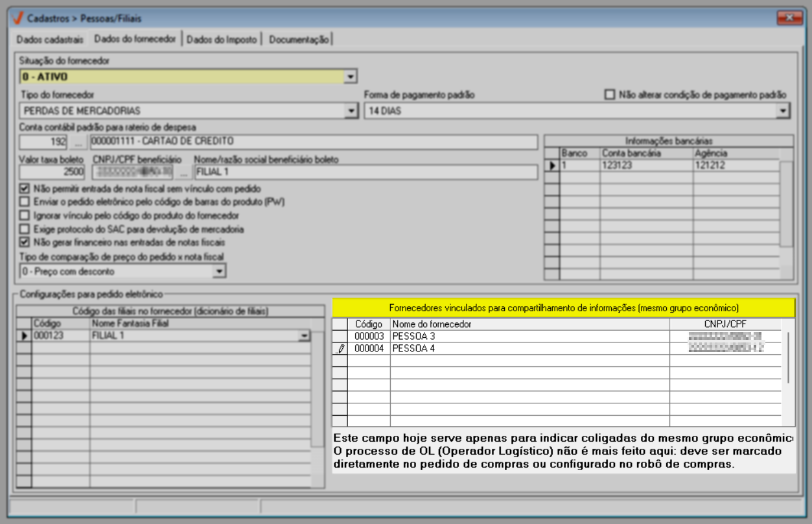
Task: Click the Valor taxa boleto field
Action: point(52,173)
